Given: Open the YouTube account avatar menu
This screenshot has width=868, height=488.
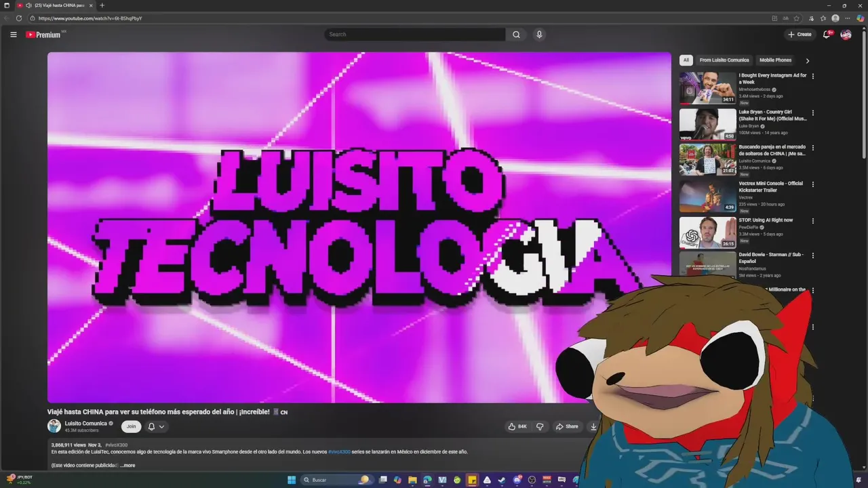Looking at the screenshot, I should coord(846,35).
